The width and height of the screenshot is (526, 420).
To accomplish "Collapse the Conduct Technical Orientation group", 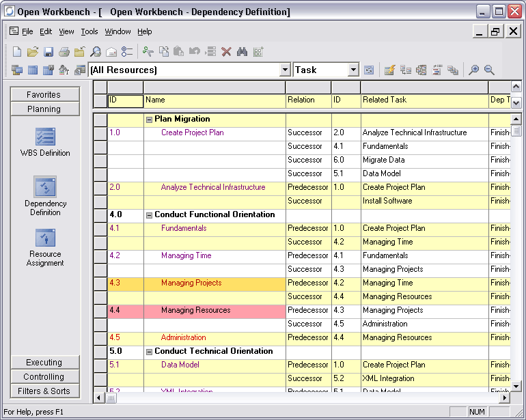I will [149, 351].
